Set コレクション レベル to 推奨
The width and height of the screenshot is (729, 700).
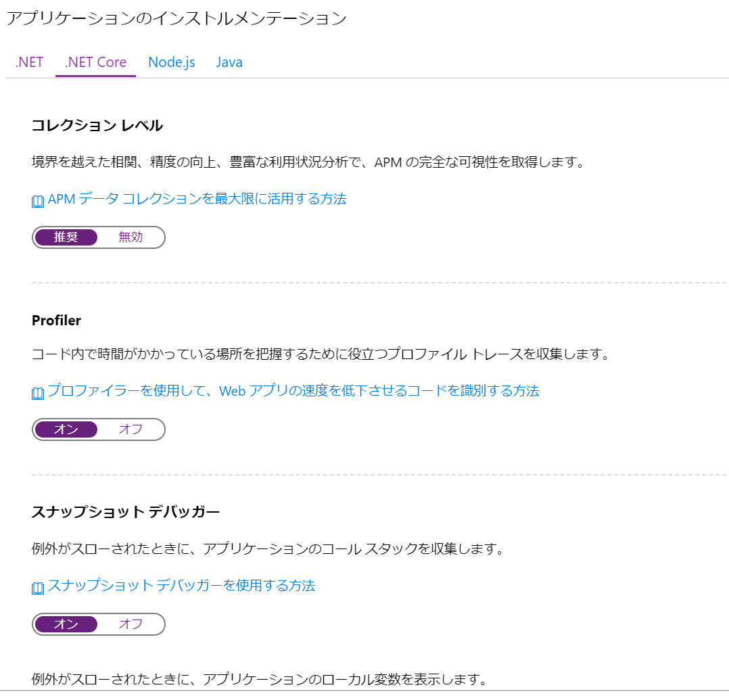pyautogui.click(x=66, y=237)
